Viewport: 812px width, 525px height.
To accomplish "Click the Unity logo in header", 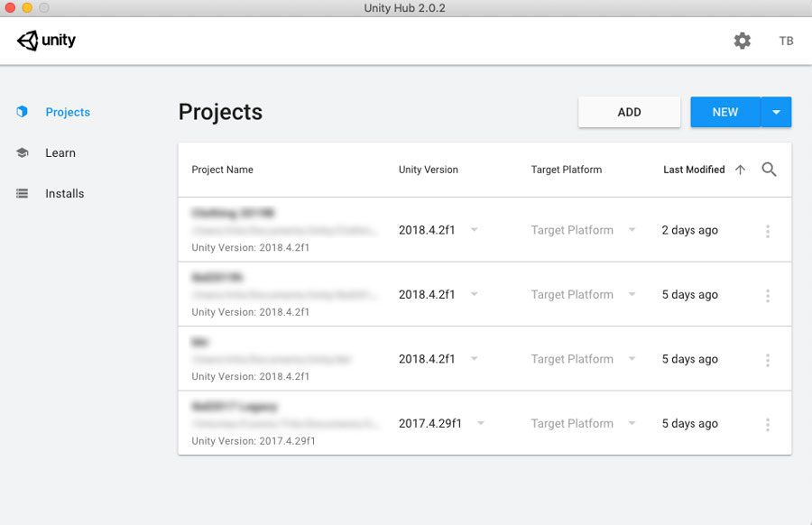I will (46, 41).
